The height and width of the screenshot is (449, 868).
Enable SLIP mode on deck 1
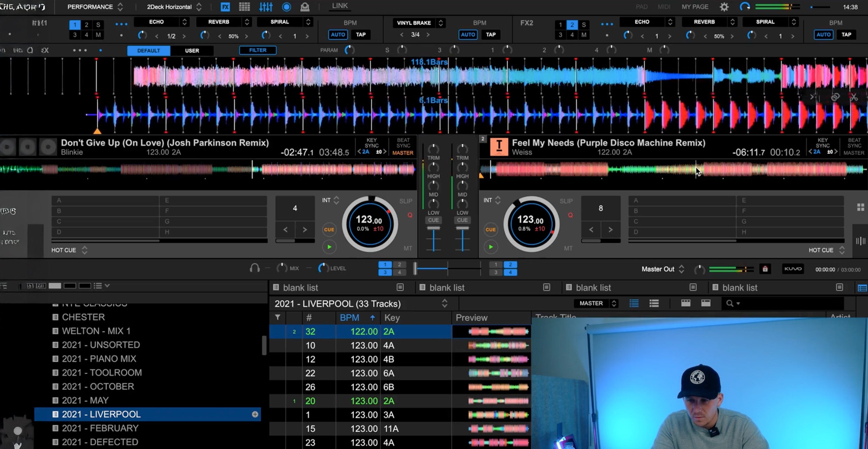[405, 201]
